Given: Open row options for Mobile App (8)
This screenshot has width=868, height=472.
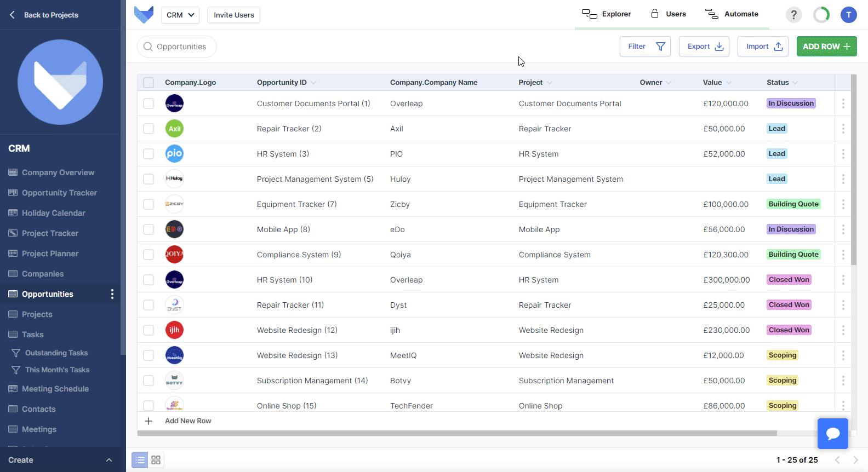Looking at the screenshot, I should pos(843,229).
